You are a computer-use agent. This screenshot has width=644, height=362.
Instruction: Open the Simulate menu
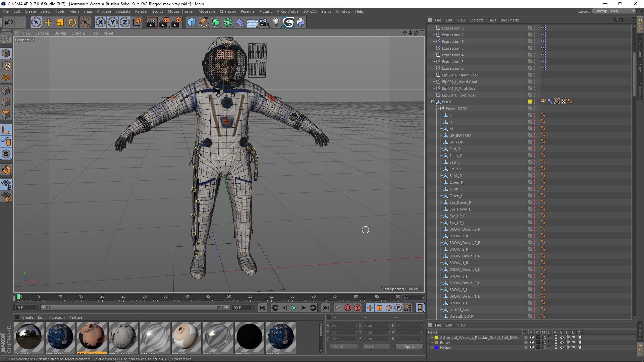pyautogui.click(x=123, y=11)
